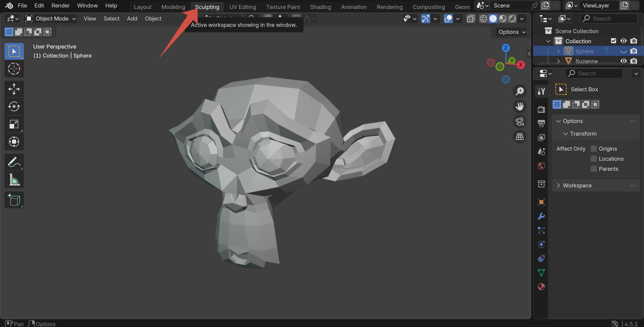
Task: Open the shading options dropdown arrow
Action: pyautogui.click(x=522, y=19)
